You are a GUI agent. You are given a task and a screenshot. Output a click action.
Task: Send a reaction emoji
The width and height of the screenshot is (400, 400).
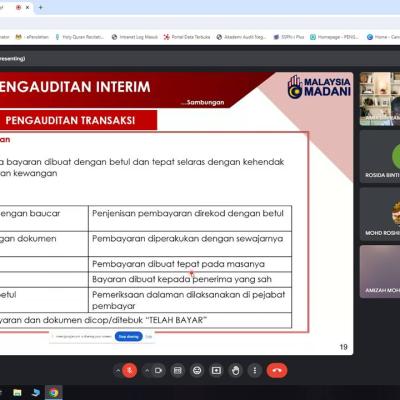point(197,370)
